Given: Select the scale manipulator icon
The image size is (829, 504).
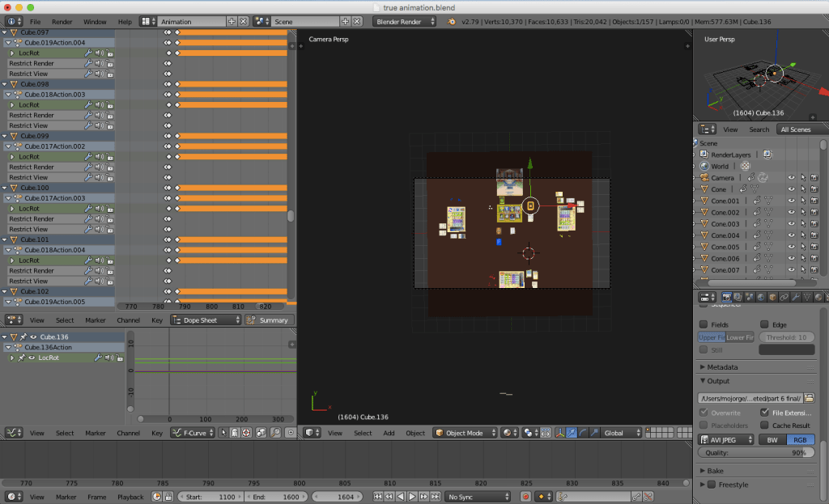Looking at the screenshot, I should coord(594,433).
